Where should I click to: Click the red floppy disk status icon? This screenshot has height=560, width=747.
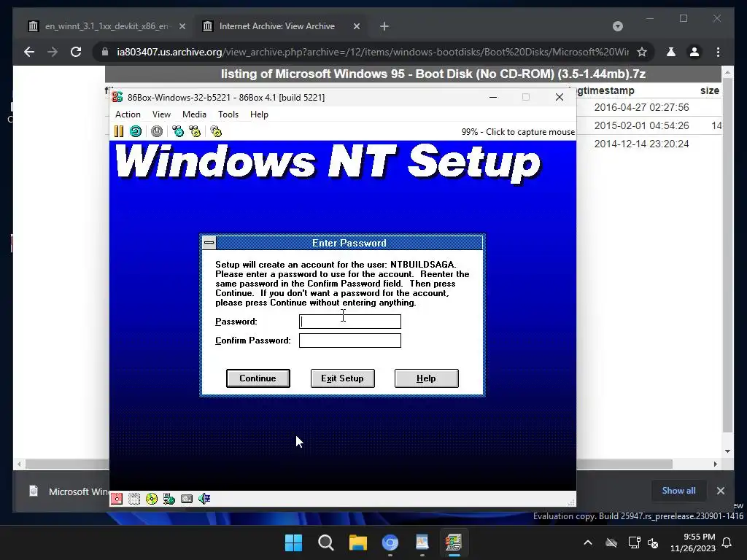[117, 499]
